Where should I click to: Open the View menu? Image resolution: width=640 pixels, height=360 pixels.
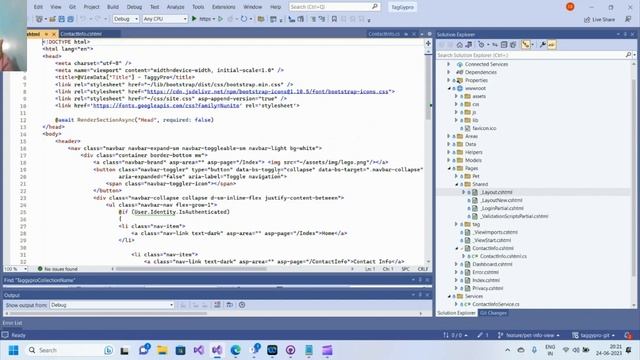(x=56, y=7)
